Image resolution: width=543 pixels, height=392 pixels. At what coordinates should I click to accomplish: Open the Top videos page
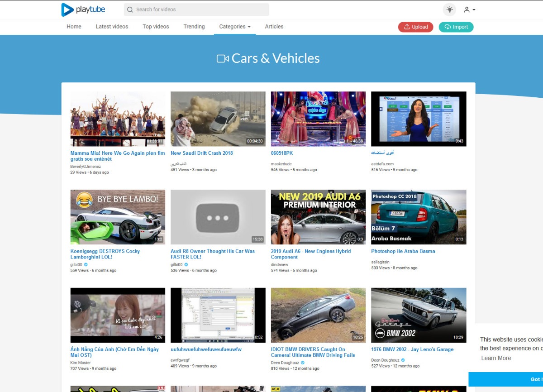coord(156,27)
